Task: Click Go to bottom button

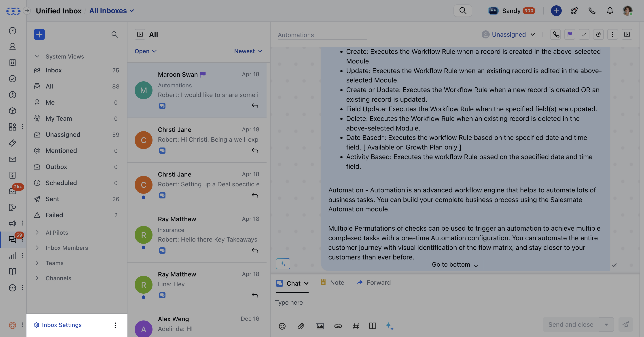Action: click(x=455, y=264)
